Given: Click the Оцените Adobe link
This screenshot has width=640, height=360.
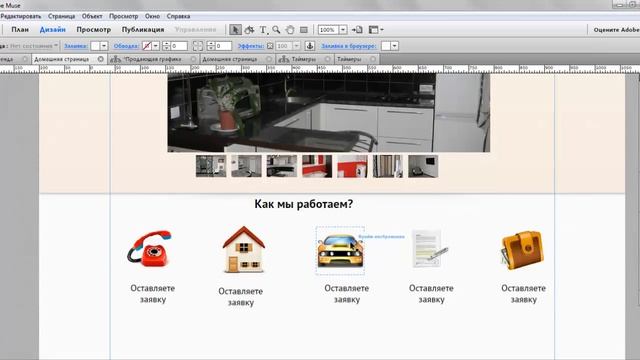Looking at the screenshot, I should [x=616, y=30].
